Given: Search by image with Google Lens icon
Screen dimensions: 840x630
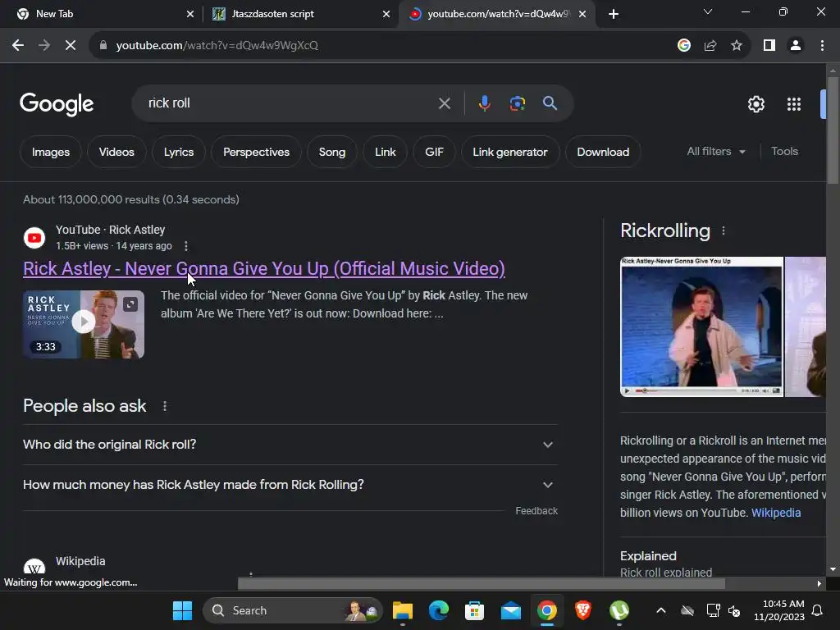Looking at the screenshot, I should pyautogui.click(x=517, y=103).
